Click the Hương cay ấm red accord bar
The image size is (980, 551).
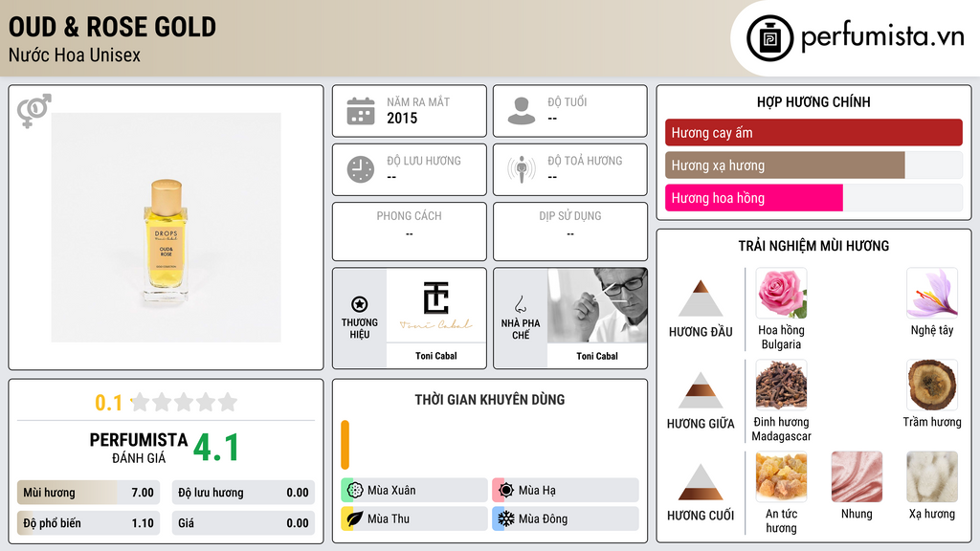click(813, 132)
